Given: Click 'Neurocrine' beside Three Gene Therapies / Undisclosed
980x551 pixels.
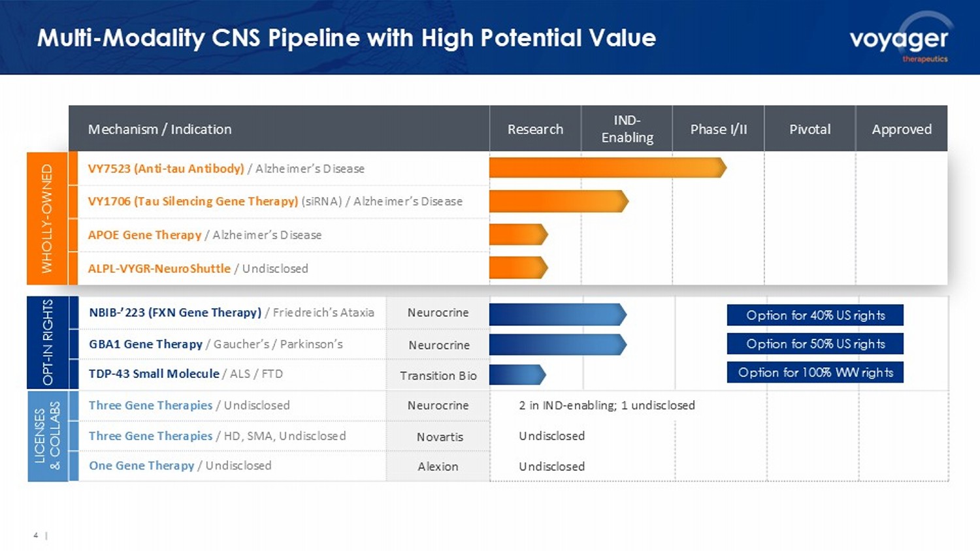Looking at the screenshot, I should (x=438, y=405).
